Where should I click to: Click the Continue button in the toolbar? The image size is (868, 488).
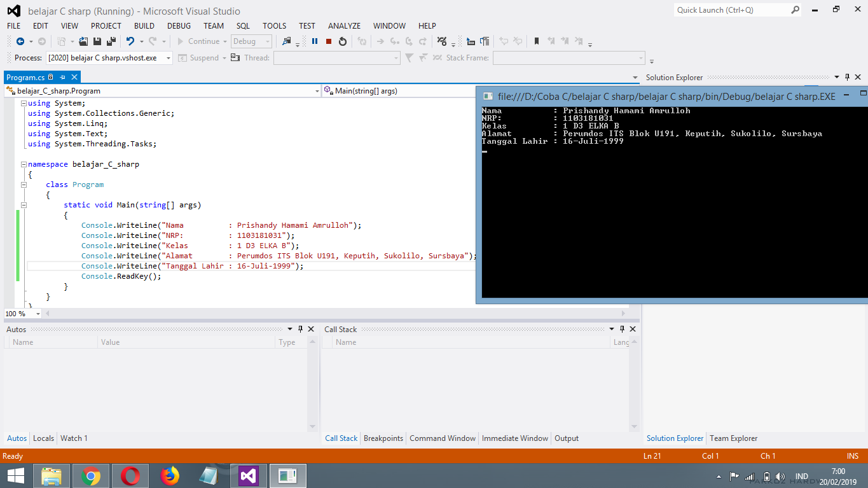[x=202, y=41]
